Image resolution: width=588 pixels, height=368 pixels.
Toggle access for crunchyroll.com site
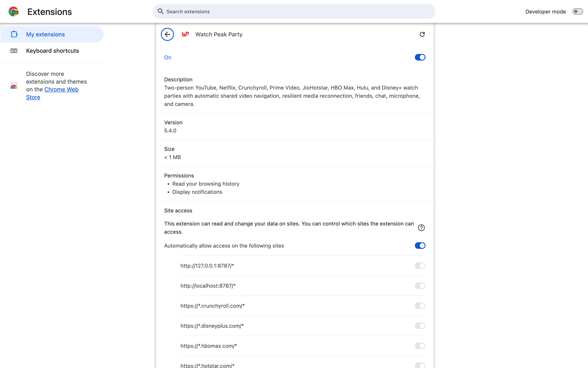pyautogui.click(x=420, y=306)
